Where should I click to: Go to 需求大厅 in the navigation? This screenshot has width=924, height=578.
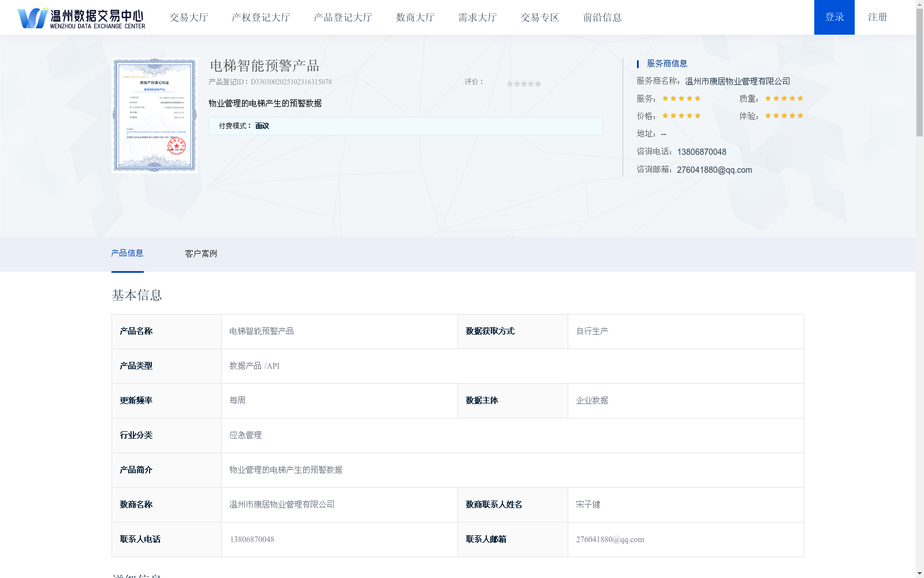tap(478, 17)
